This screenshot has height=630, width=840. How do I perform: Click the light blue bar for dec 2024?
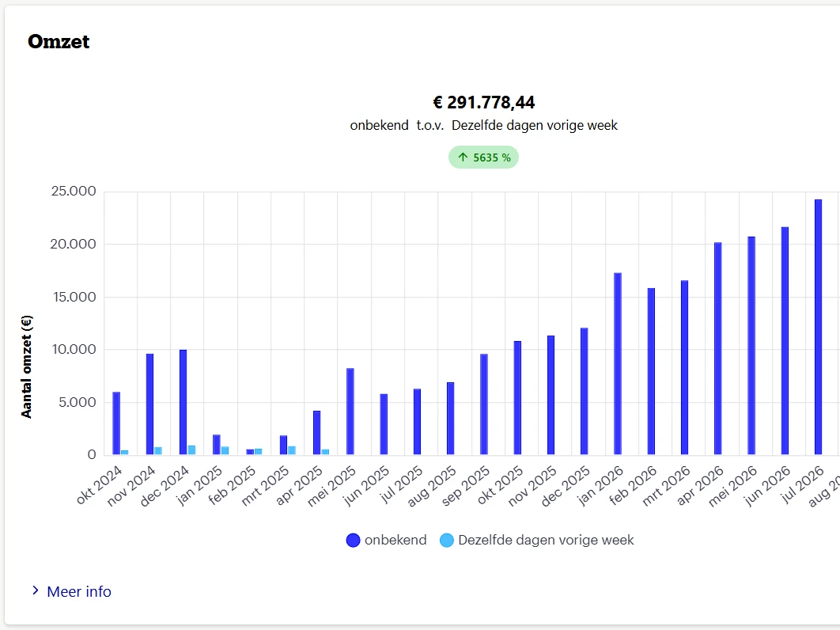(191, 450)
